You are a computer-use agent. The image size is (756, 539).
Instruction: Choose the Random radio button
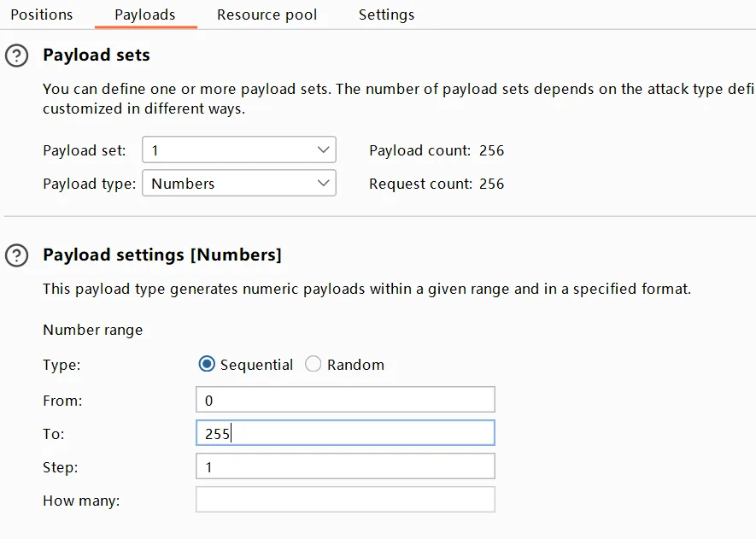314,365
